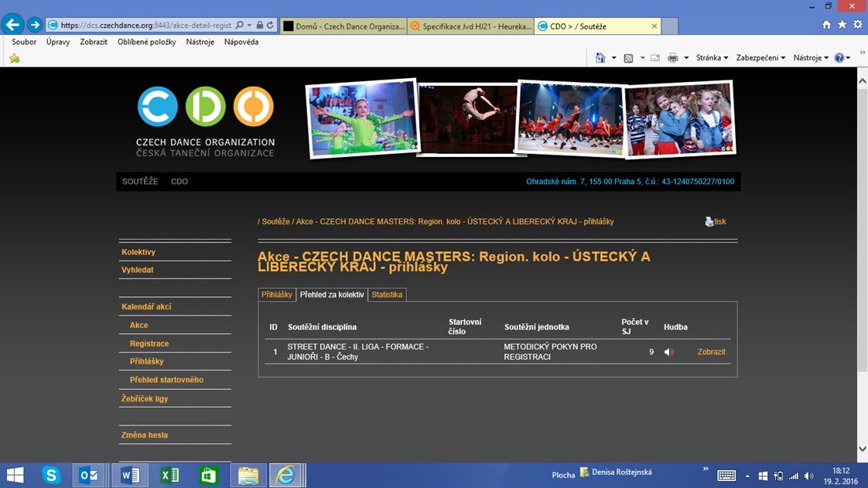Open the Zabezpečení dropdown menu
Viewport: 868px width, 488px height.
coord(760,58)
